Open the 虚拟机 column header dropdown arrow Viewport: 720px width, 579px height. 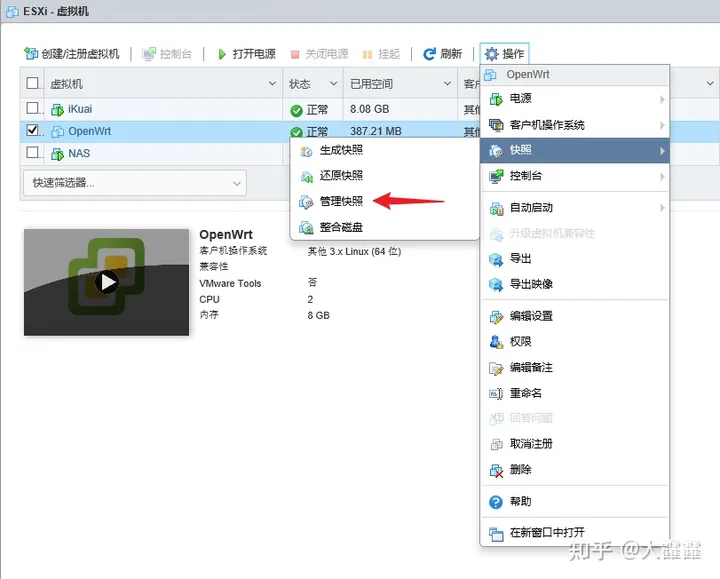(x=273, y=84)
